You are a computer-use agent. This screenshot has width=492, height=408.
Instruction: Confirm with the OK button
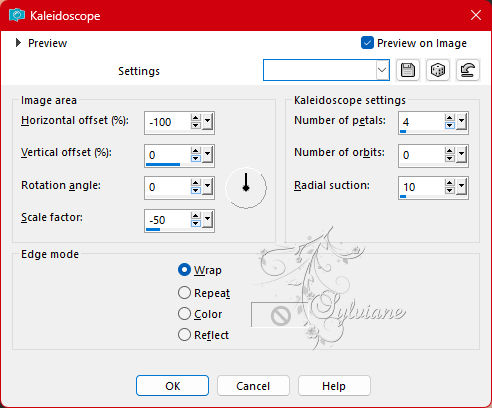coord(172,386)
